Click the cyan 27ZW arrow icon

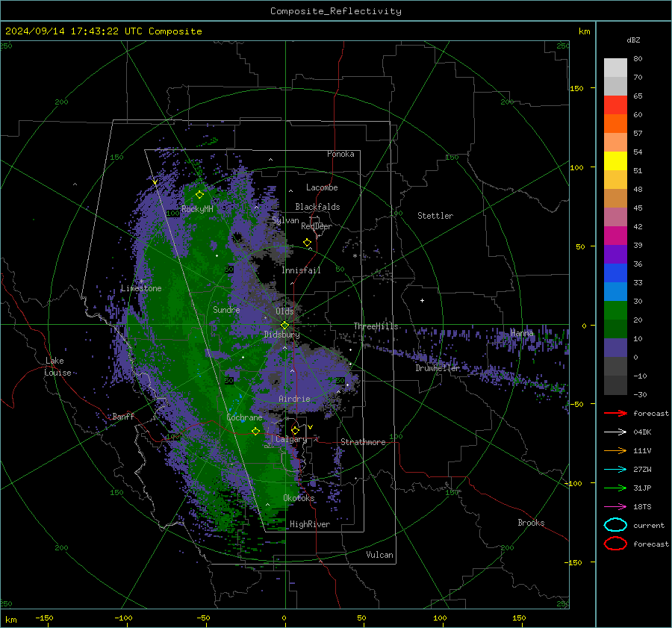[x=615, y=470]
